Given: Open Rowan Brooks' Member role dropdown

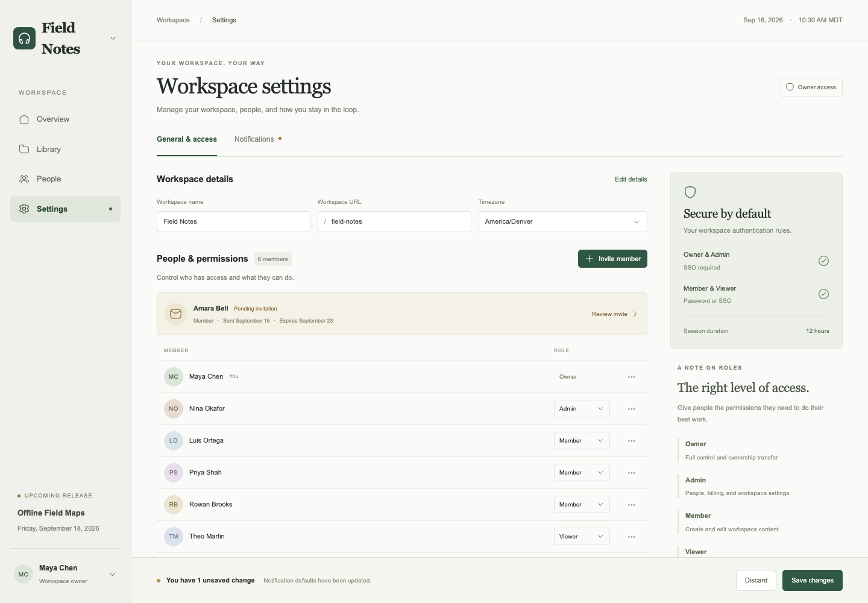Looking at the screenshot, I should coord(582,505).
